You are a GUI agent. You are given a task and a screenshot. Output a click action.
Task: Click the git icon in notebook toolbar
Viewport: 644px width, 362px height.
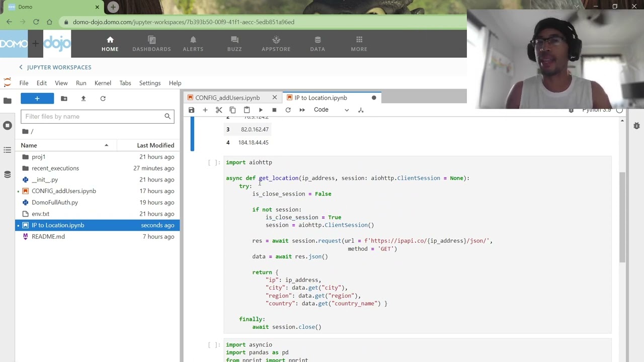[x=361, y=110]
